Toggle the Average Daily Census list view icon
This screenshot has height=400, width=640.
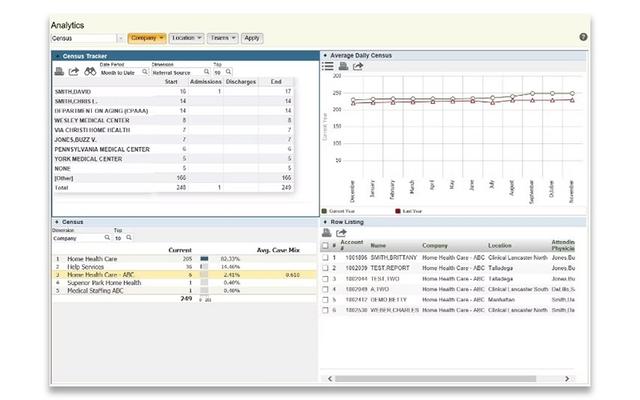(x=328, y=66)
